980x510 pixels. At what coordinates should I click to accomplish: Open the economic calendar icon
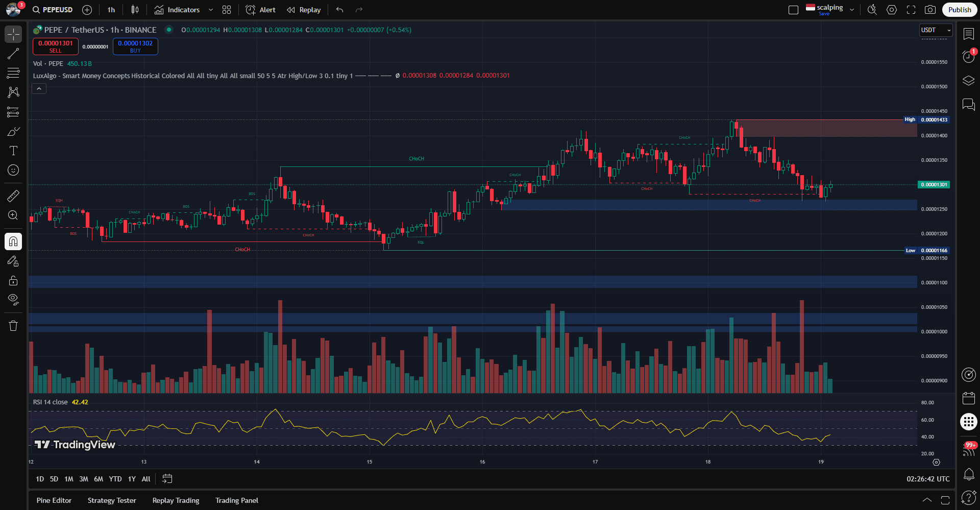click(x=968, y=398)
